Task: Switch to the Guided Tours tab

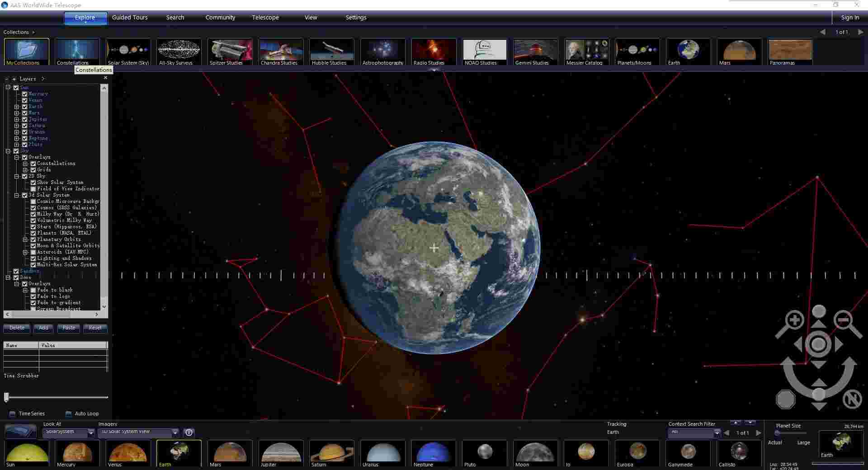Action: [x=129, y=17]
